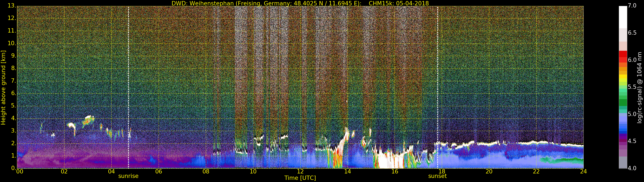Click the '4.0' value on the colorbar
This screenshot has width=644, height=182.
[x=632, y=168]
